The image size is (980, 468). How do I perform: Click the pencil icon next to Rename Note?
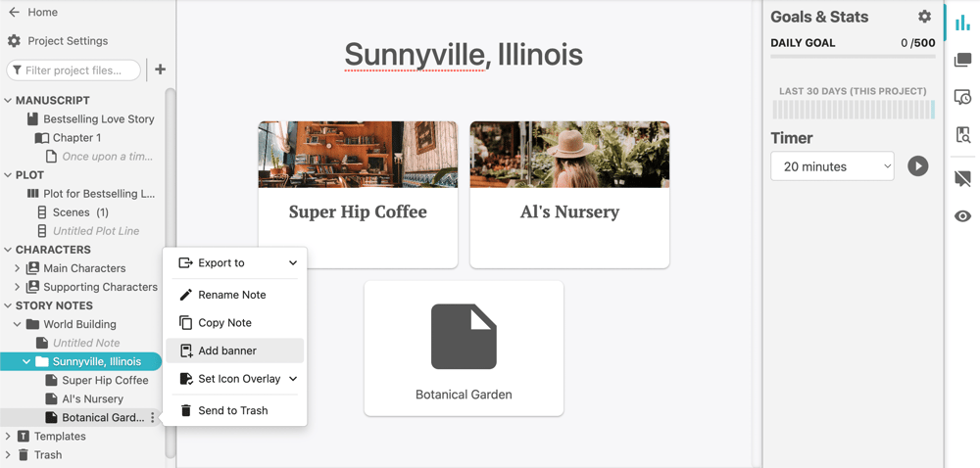tap(185, 295)
